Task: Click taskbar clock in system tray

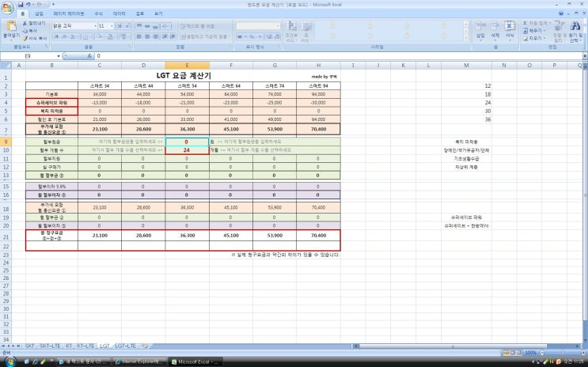Action: pyautogui.click(x=573, y=361)
